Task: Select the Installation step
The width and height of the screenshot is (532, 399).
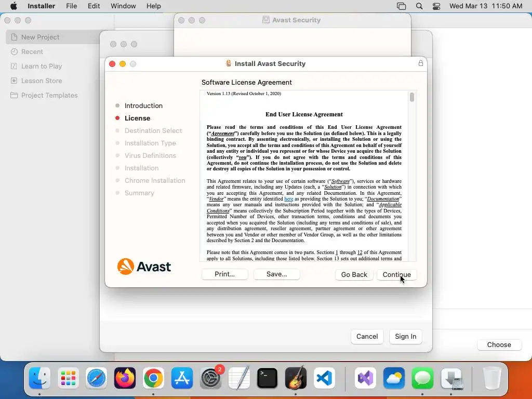Action: pyautogui.click(x=141, y=168)
